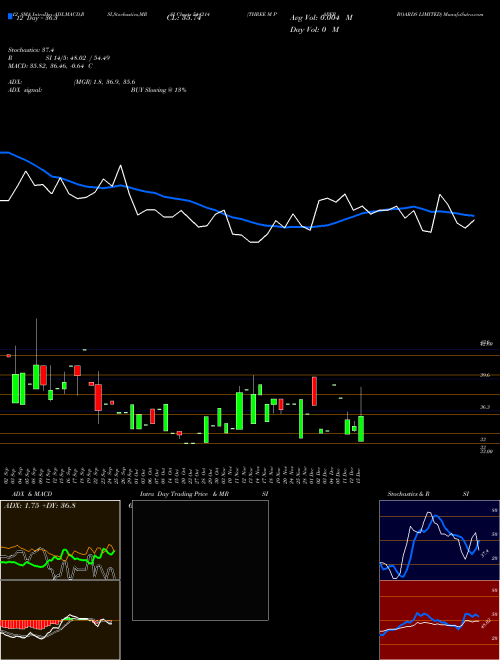The height and width of the screenshot is (660, 500).
Task: Click the '(MGR) 1.8, 36.9, 35.6' ADX values
Action: point(104,82)
